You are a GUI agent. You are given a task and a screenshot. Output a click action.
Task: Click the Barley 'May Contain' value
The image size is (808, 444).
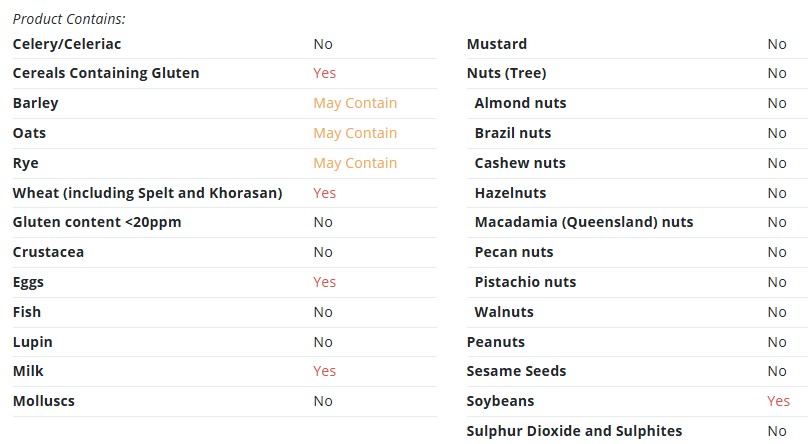point(355,103)
